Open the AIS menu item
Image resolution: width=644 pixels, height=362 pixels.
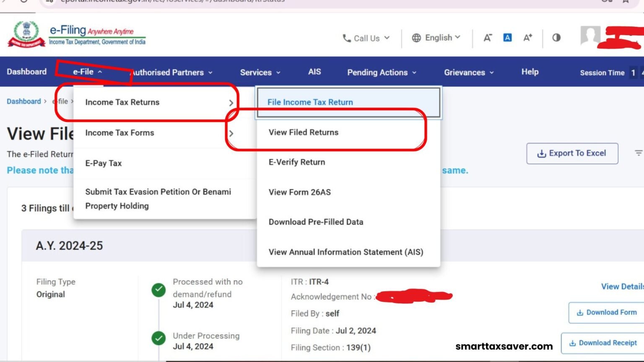(x=314, y=72)
